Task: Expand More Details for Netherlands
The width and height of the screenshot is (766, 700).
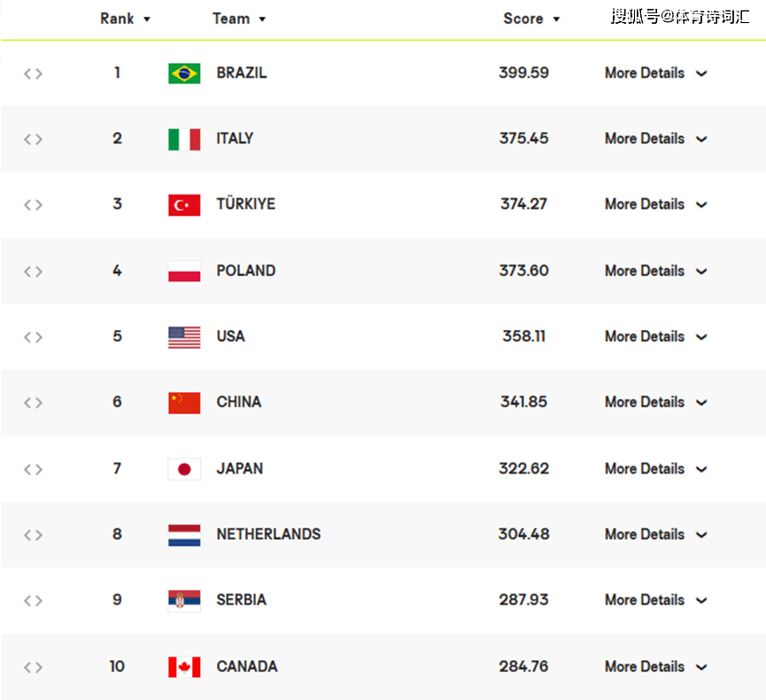Action: point(656,535)
